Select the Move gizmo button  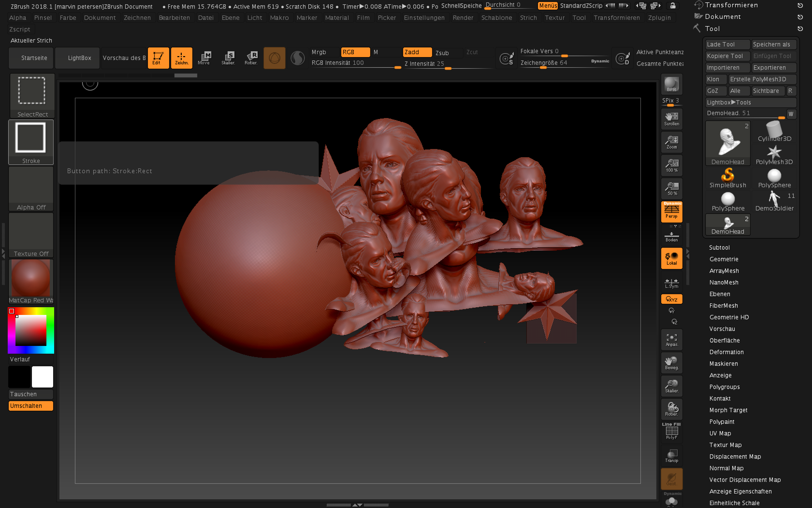204,58
